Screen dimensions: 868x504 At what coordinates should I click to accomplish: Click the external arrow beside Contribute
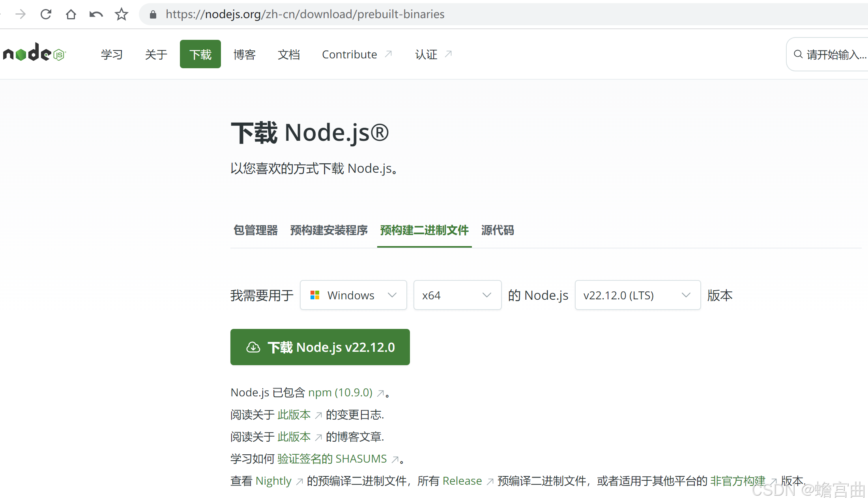click(x=388, y=54)
